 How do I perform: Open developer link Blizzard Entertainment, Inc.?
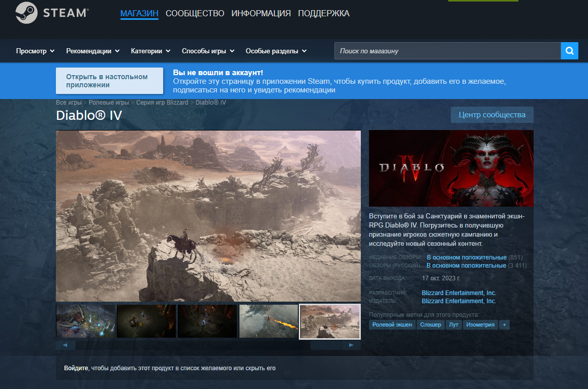[459, 293]
